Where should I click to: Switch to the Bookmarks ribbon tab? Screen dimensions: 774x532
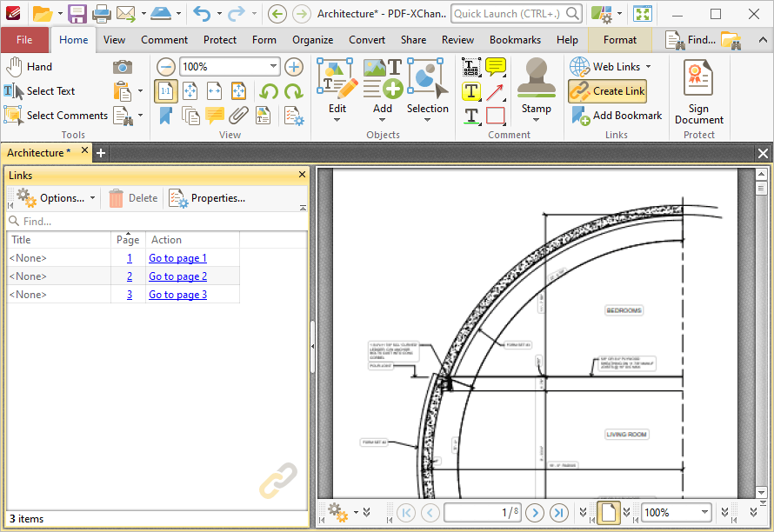point(515,40)
